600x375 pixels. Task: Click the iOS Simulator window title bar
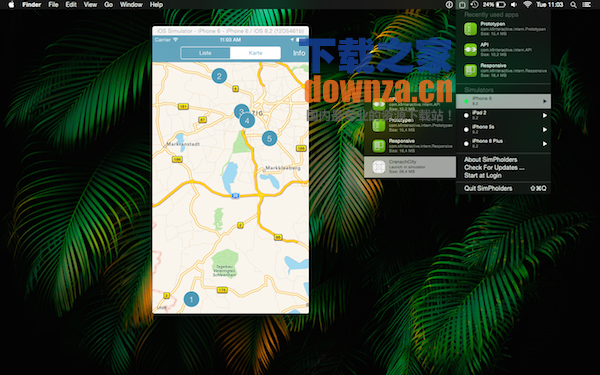[x=230, y=31]
